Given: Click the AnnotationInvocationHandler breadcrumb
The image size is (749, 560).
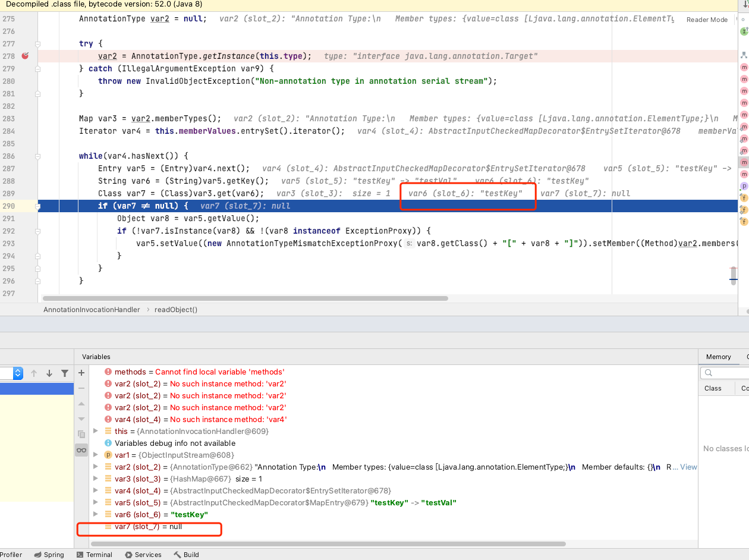Looking at the screenshot, I should 92,309.
